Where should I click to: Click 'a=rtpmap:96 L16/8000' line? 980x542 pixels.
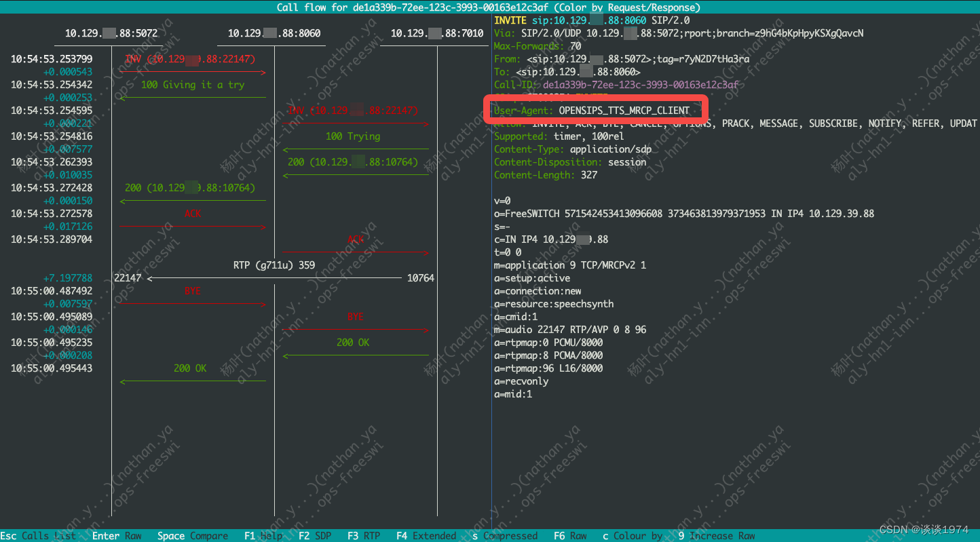point(548,368)
